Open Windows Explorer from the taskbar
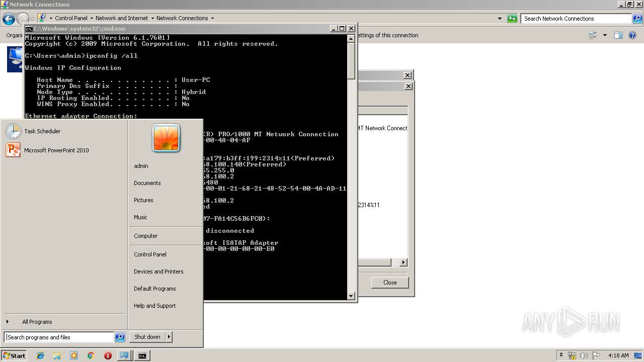Image resolution: width=644 pixels, height=362 pixels. click(57, 355)
